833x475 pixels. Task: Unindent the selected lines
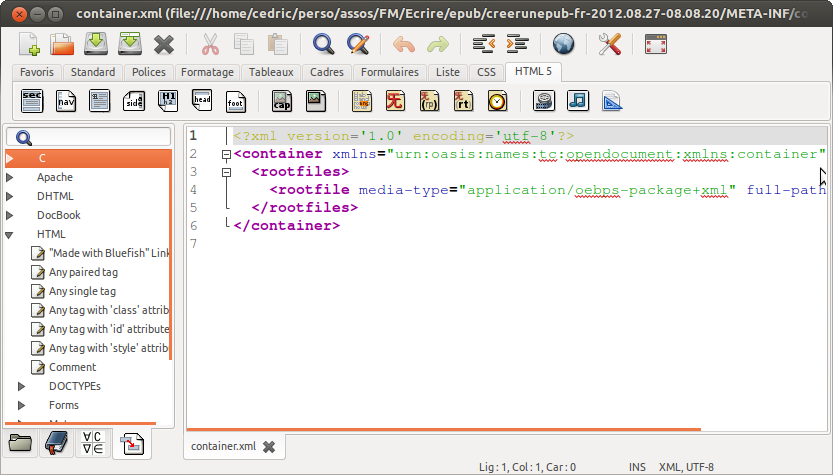click(x=483, y=44)
